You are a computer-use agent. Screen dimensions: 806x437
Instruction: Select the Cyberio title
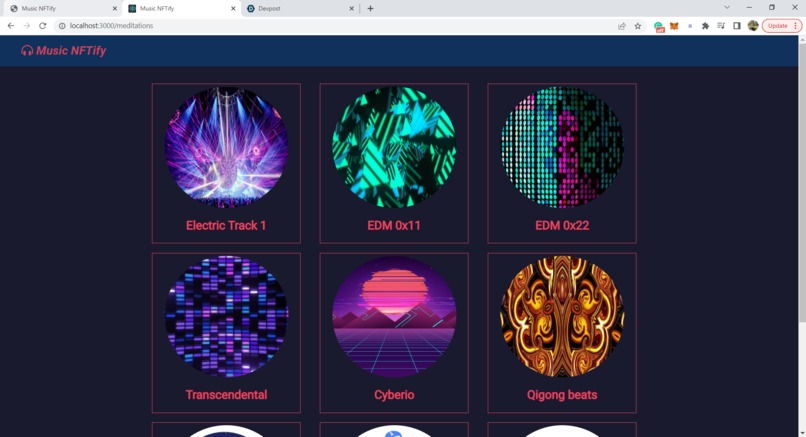click(394, 394)
